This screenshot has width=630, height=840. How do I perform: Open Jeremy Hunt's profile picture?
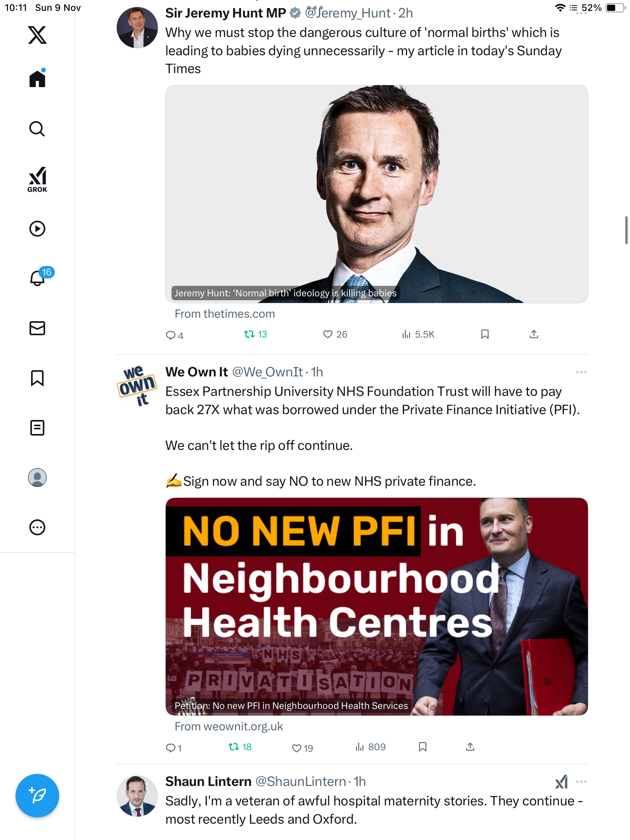[137, 28]
